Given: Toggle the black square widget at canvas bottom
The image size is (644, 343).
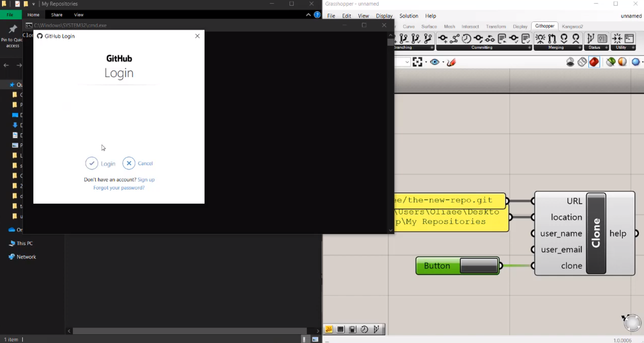Looking at the screenshot, I should tap(341, 329).
